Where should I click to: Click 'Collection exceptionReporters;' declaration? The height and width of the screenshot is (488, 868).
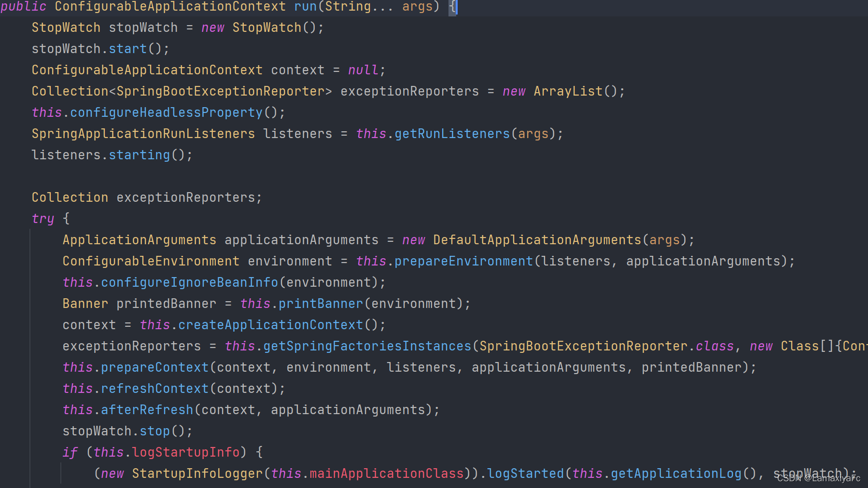click(x=147, y=197)
